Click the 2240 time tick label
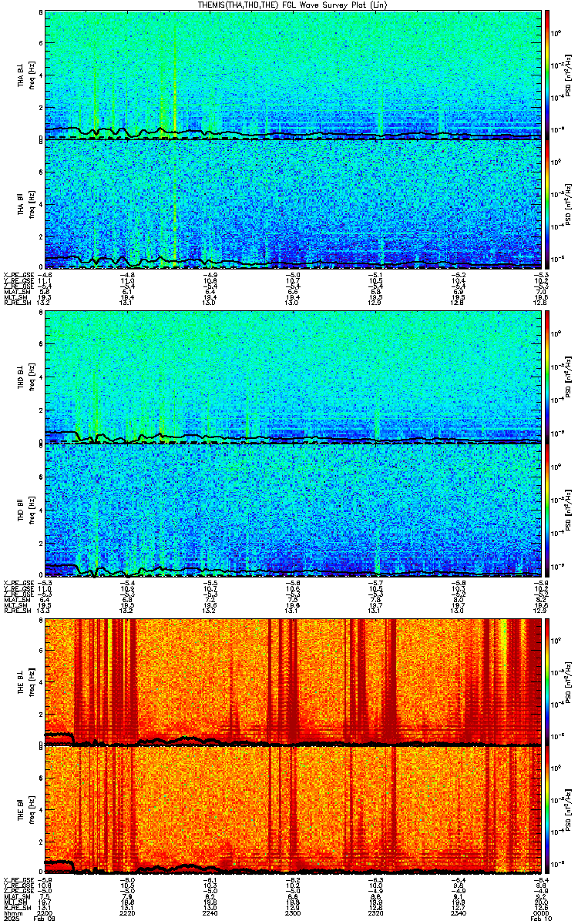Screen dimensions: 578x924 point(210,913)
